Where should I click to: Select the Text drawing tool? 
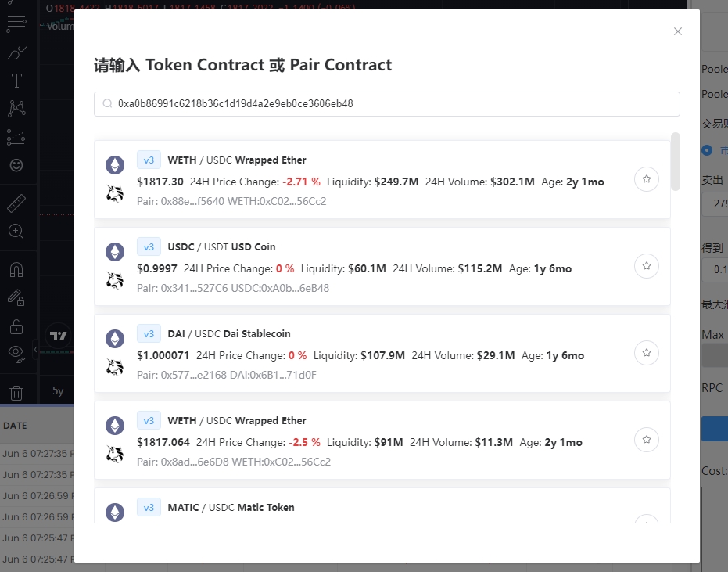16,81
